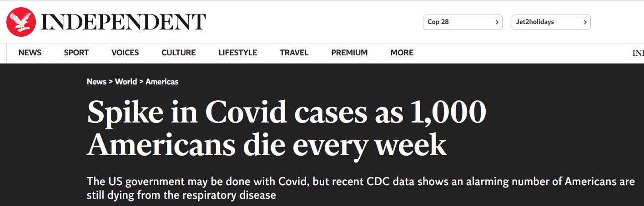Click the Spike in Covid cases headline
This screenshot has height=206, width=644.
point(287,128)
